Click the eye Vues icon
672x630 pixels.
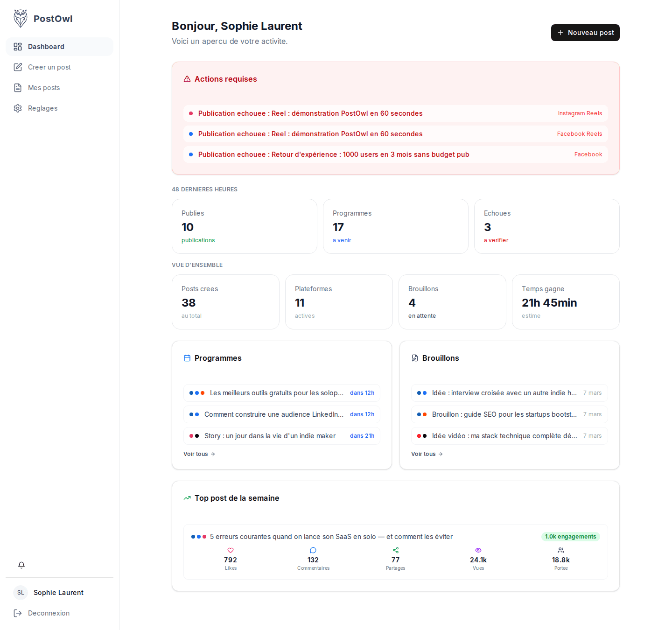click(x=478, y=551)
